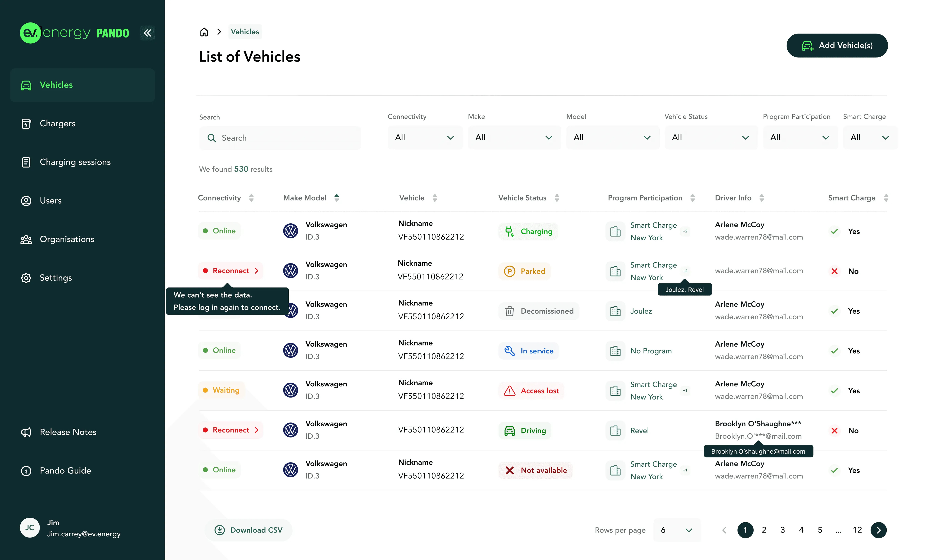Click the Download CSV button
931x560 pixels.
coord(248,530)
